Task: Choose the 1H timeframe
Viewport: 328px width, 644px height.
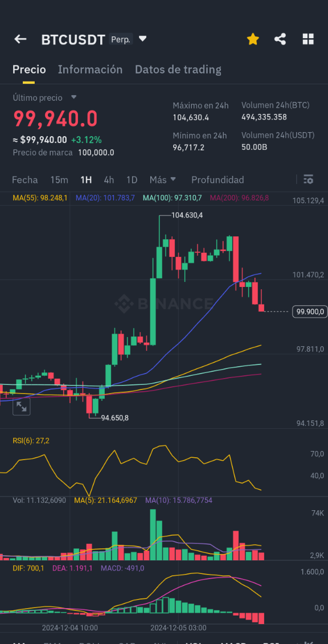Action: point(86,180)
